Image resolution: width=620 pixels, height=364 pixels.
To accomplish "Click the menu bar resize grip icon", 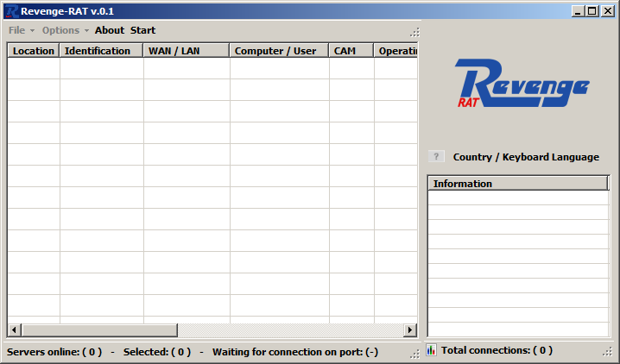I will (x=414, y=31).
